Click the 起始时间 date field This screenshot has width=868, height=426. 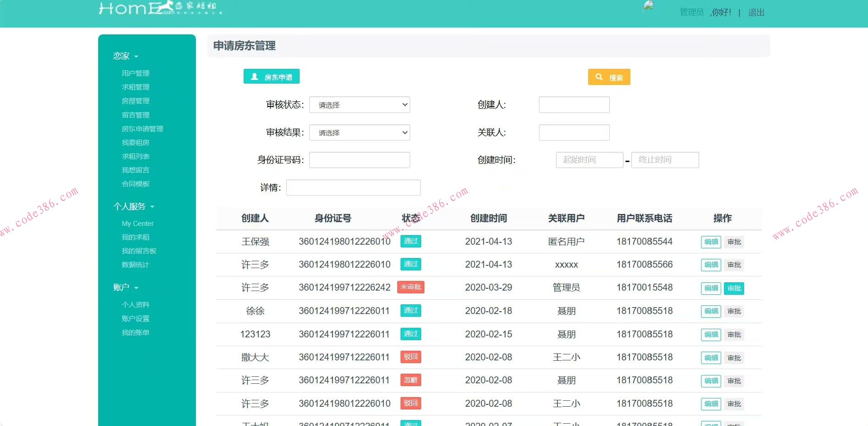pyautogui.click(x=589, y=160)
